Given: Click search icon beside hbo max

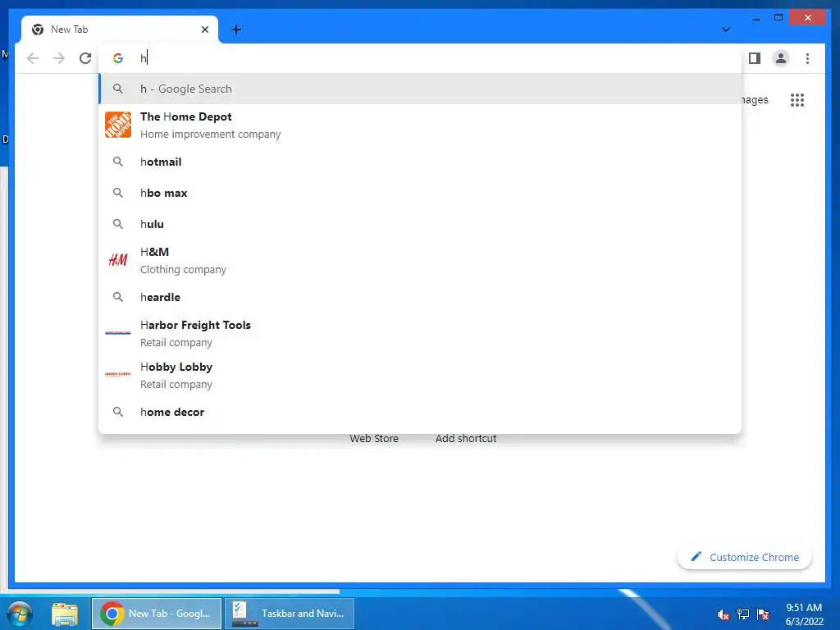Looking at the screenshot, I should pos(118,193).
